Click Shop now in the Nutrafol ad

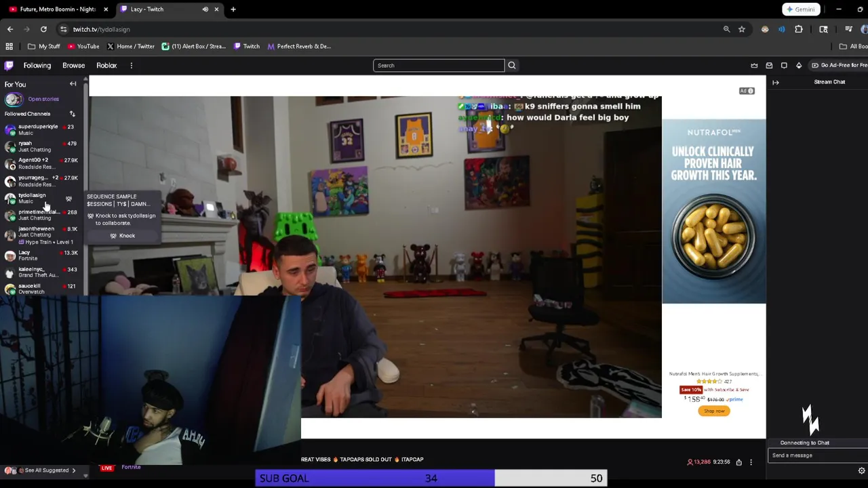coord(714,411)
